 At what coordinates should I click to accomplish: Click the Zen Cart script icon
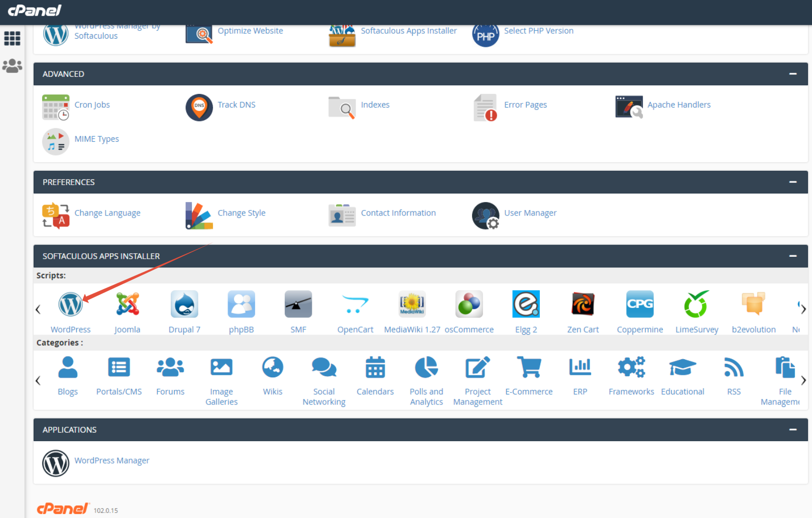coord(583,304)
